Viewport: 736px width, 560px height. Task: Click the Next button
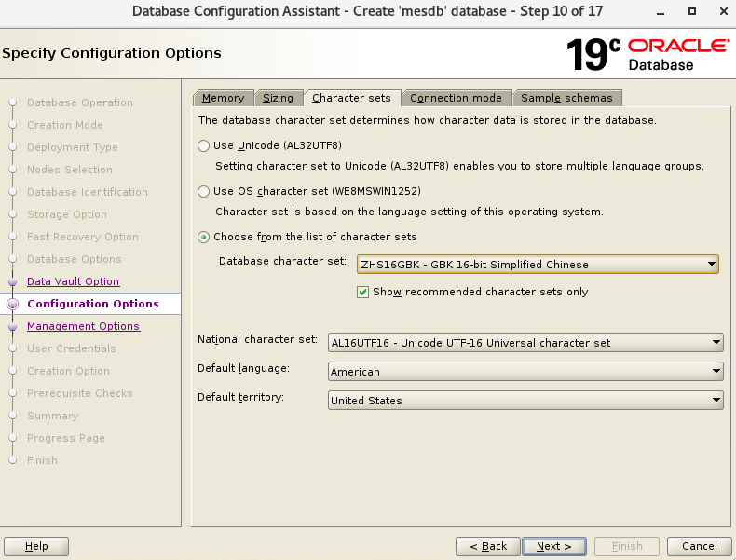(x=553, y=546)
